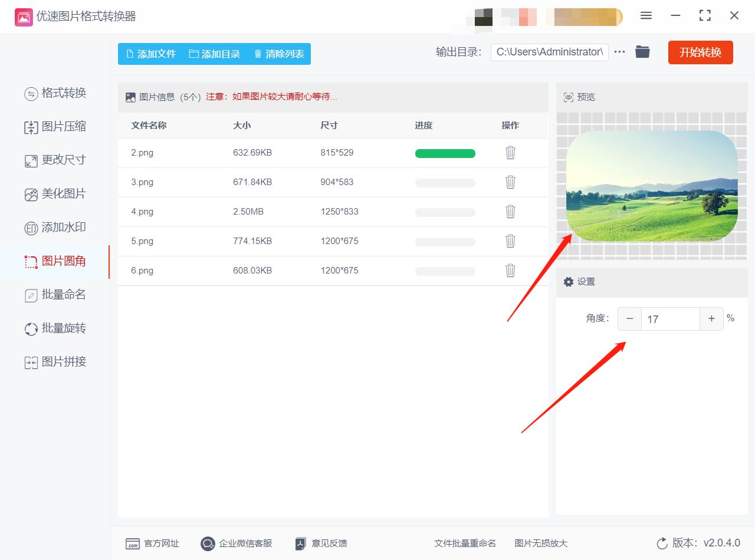Switch to 批量命名 batch rename
The width and height of the screenshot is (755, 560).
tap(56, 294)
